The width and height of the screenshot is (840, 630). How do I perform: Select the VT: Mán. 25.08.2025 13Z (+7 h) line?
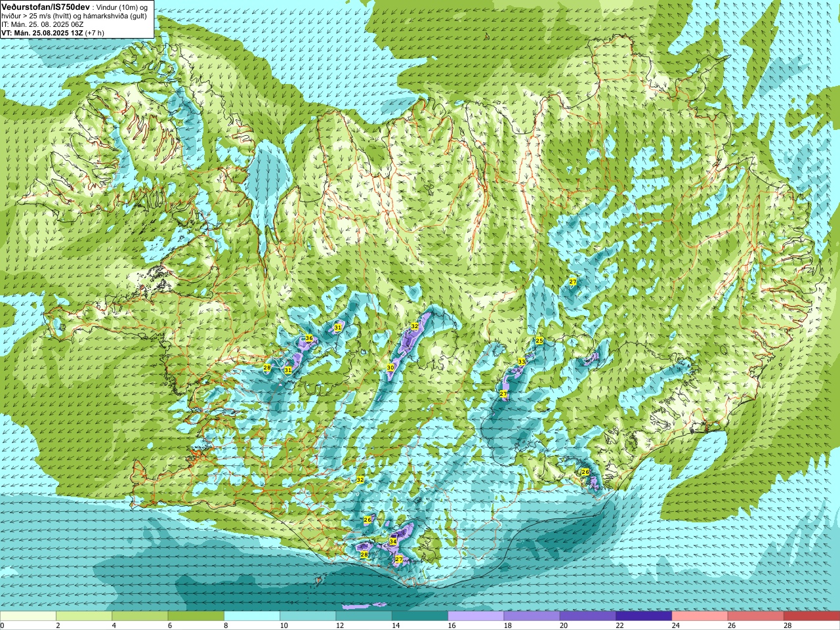[52, 33]
